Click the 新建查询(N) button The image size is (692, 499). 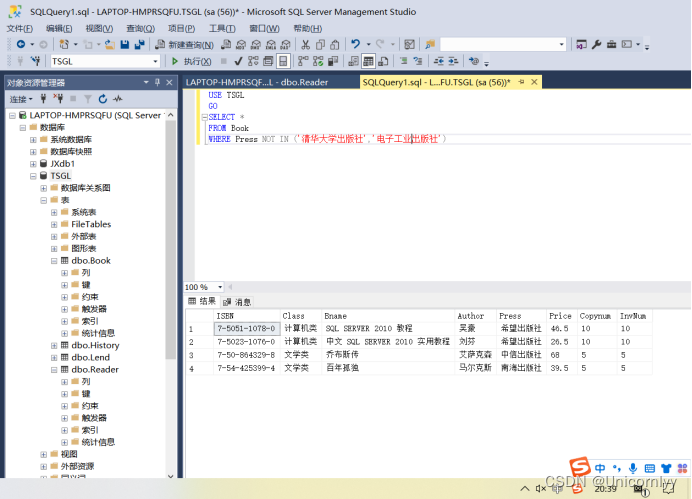pyautogui.click(x=184, y=45)
